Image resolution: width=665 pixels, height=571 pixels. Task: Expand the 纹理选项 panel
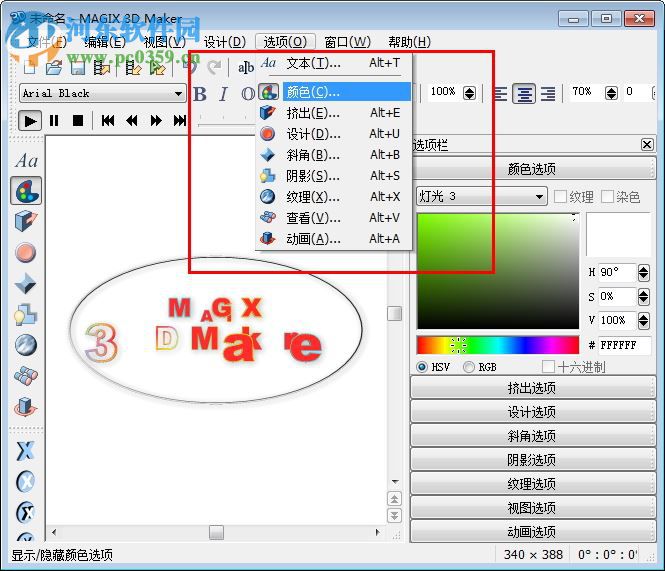click(x=533, y=484)
